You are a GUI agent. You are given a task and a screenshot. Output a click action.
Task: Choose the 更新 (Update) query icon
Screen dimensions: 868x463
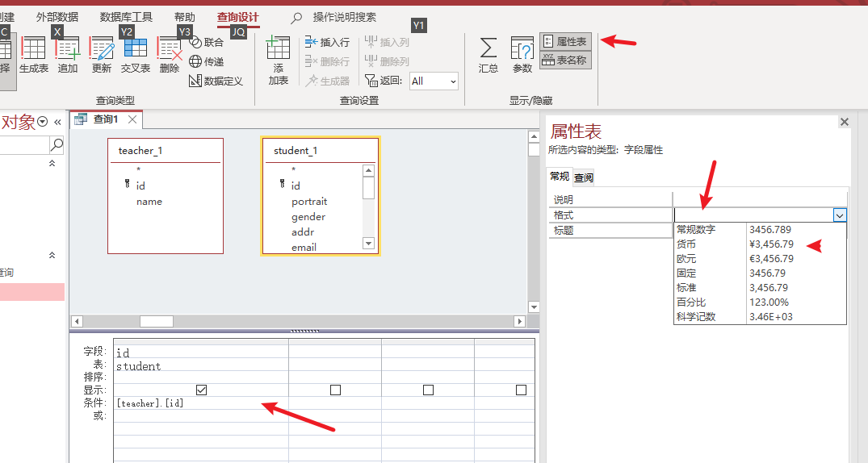(x=101, y=54)
